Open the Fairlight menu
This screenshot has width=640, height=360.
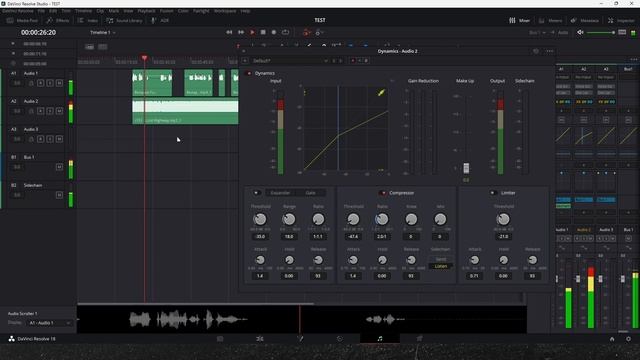[201, 11]
